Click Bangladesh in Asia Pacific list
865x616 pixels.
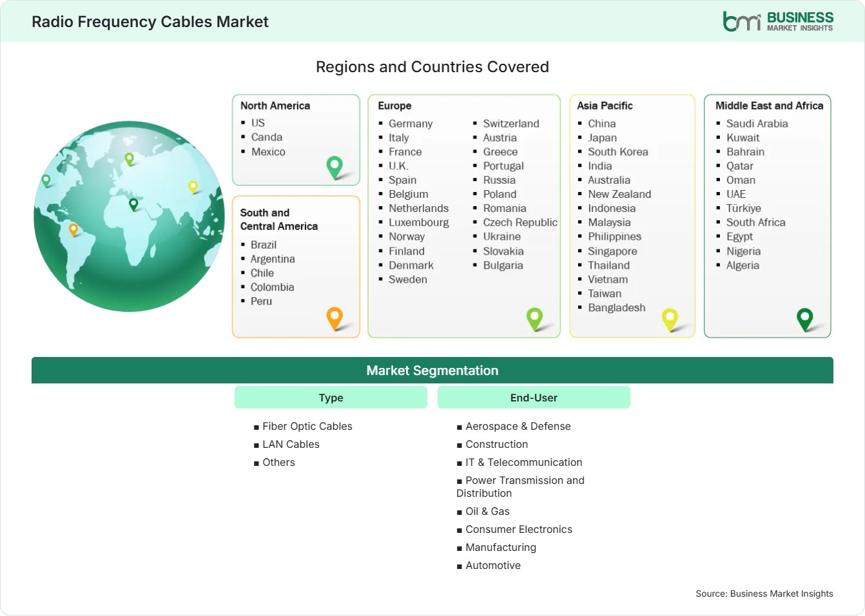(617, 308)
